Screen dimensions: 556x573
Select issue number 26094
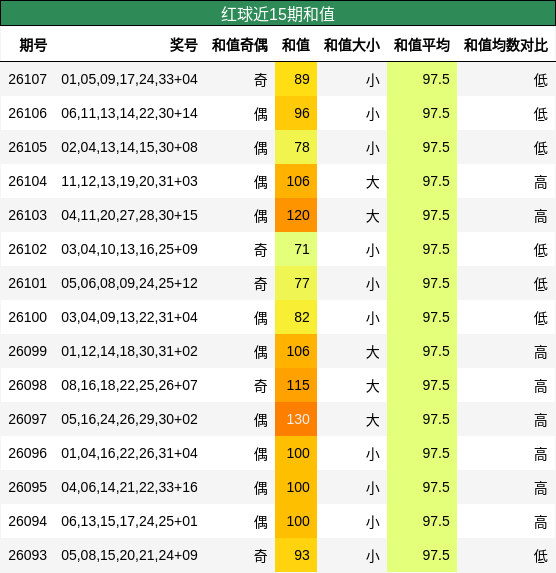coord(27,521)
